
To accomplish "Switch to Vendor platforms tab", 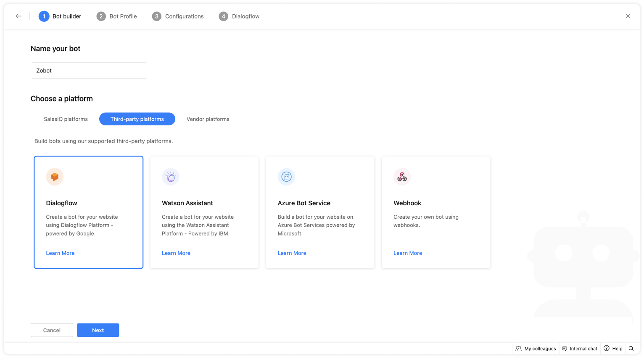I will tap(208, 119).
